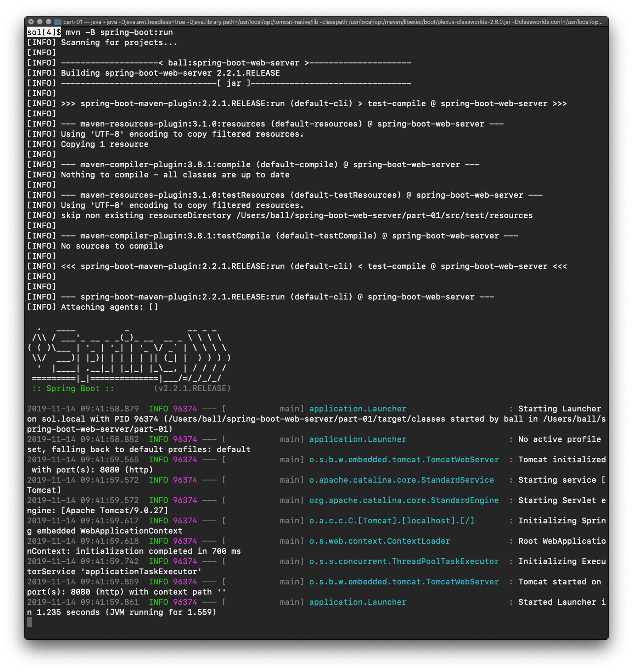The height and width of the screenshot is (672, 633).
Task: Select the magenta PID '96374' on the first log line
Action: tap(186, 408)
